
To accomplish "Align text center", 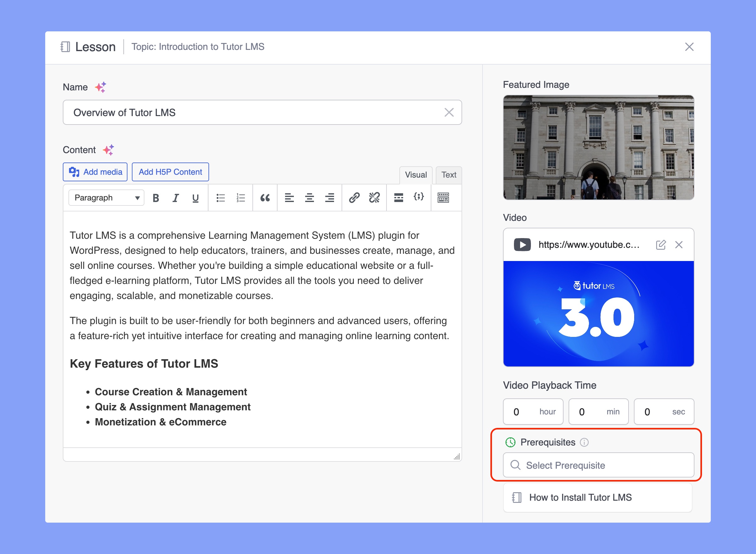I will [x=309, y=198].
